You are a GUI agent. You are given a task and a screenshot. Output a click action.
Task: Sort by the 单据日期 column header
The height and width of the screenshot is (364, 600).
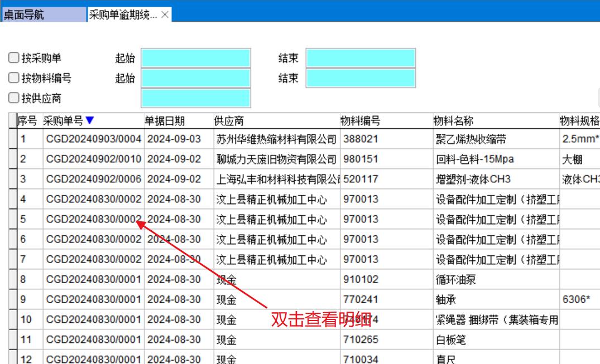(165, 121)
